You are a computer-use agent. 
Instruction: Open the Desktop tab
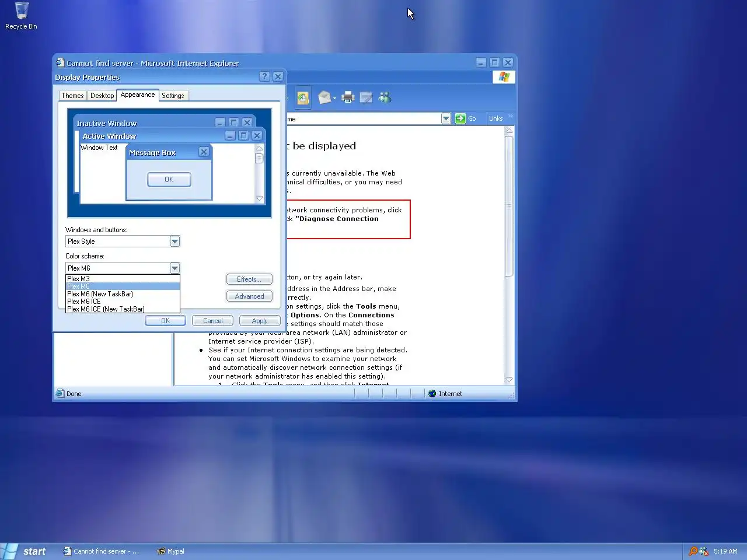tap(102, 96)
